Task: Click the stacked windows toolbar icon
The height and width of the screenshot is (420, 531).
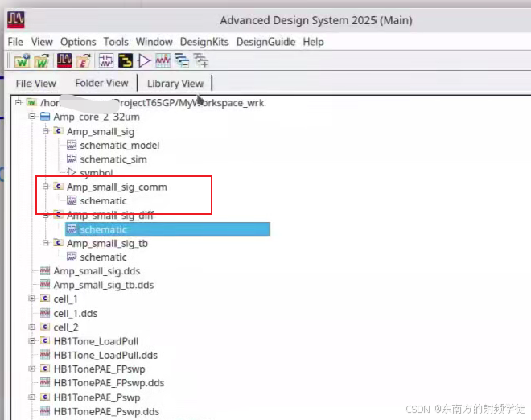Action: point(182,61)
